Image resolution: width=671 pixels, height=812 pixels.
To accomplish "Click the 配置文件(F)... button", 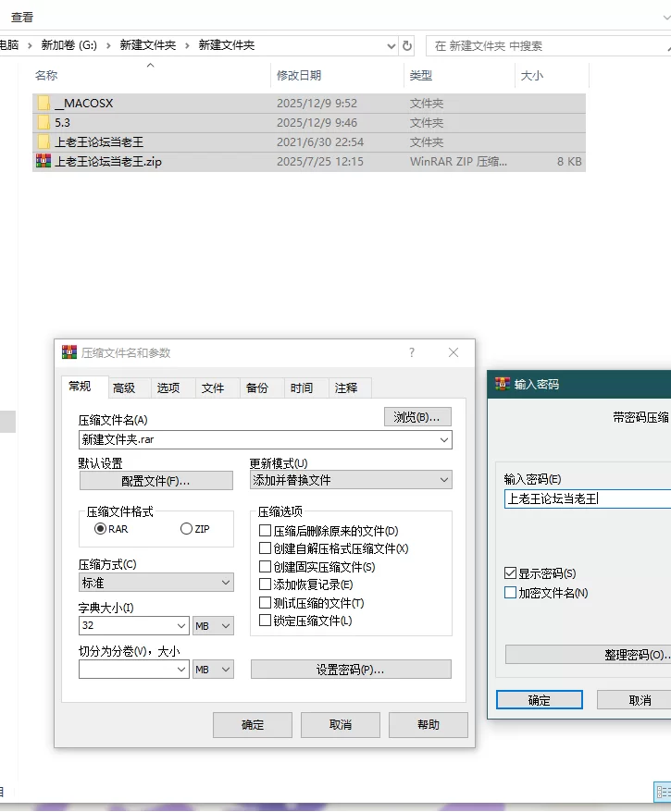I will click(156, 481).
